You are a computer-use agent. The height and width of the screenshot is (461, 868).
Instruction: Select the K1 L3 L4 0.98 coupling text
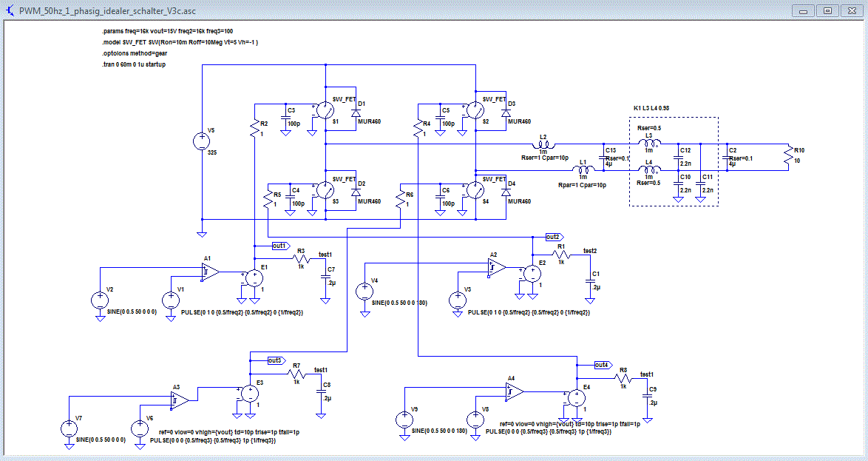tap(651, 108)
